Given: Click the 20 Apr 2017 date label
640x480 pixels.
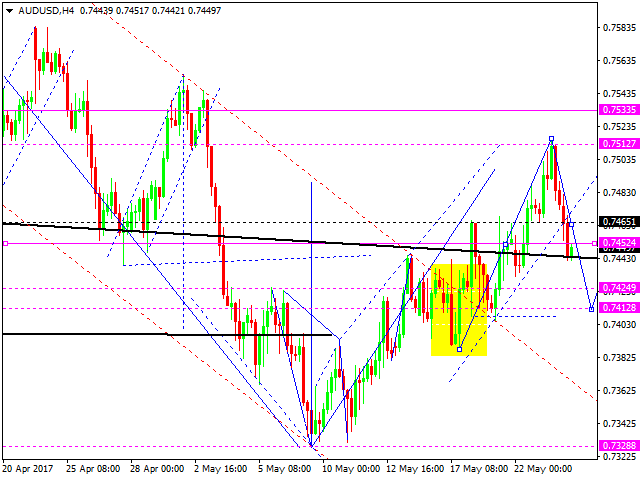Looking at the screenshot, I should pyautogui.click(x=28, y=469).
